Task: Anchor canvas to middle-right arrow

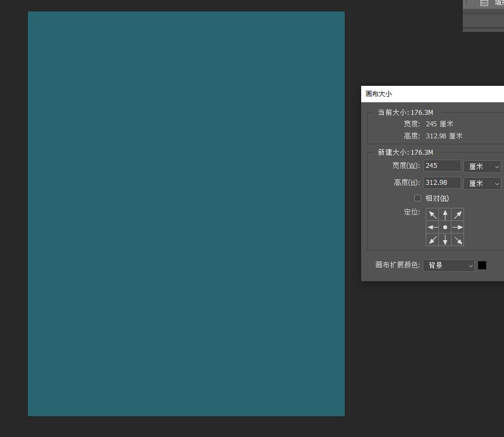Action: (457, 227)
